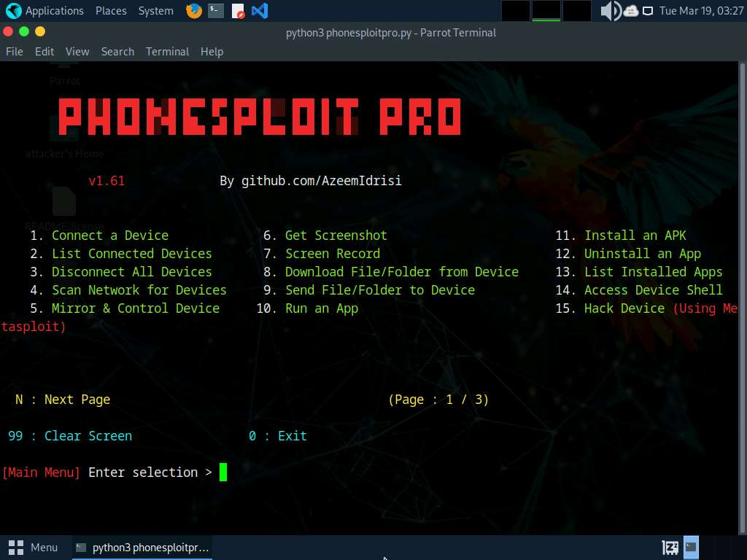Viewport: 747px width, 560px height.
Task: Open the View menu
Action: click(77, 52)
